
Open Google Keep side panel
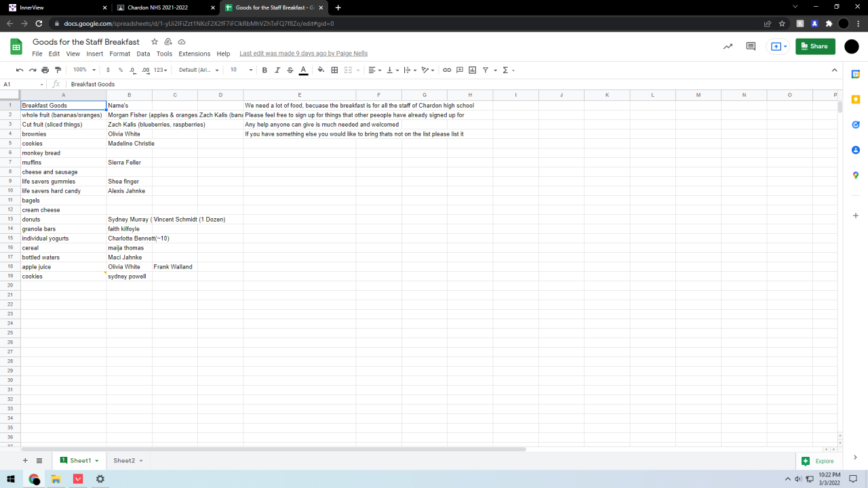856,99
